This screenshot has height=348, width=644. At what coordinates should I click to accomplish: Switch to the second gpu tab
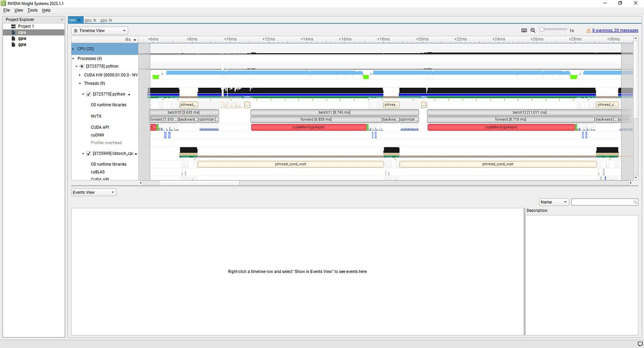pyautogui.click(x=104, y=20)
